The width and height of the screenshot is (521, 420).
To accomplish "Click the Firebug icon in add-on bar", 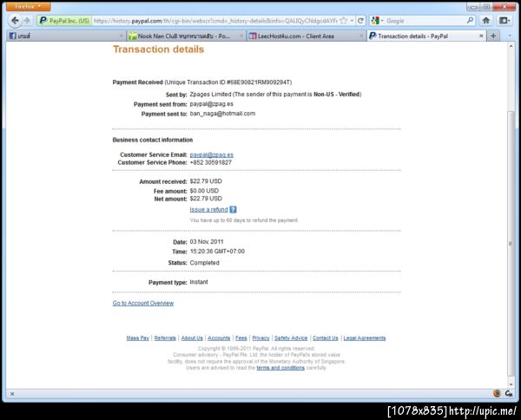I will click(497, 393).
